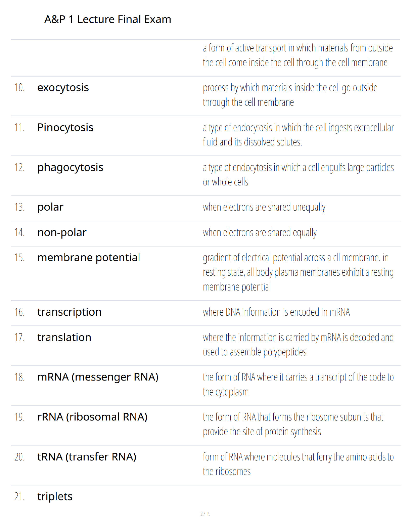Click the term 'translation'

pyautogui.click(x=64, y=337)
